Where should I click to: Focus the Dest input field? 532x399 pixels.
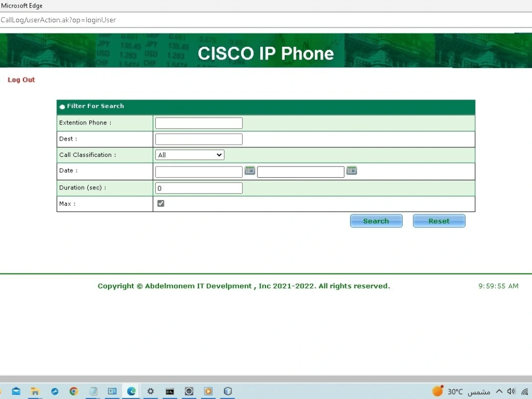(x=199, y=139)
